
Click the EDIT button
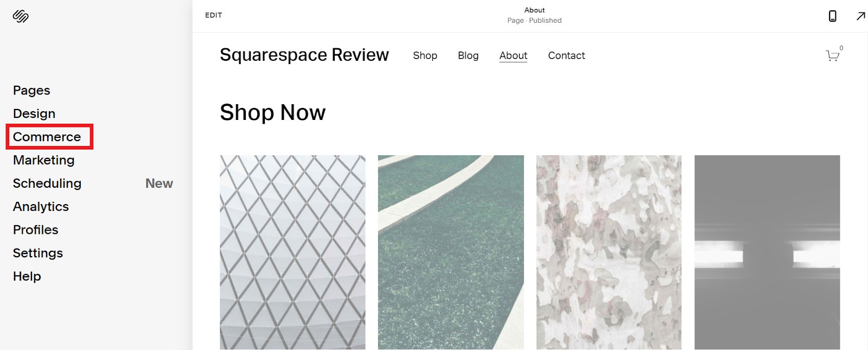click(x=214, y=15)
